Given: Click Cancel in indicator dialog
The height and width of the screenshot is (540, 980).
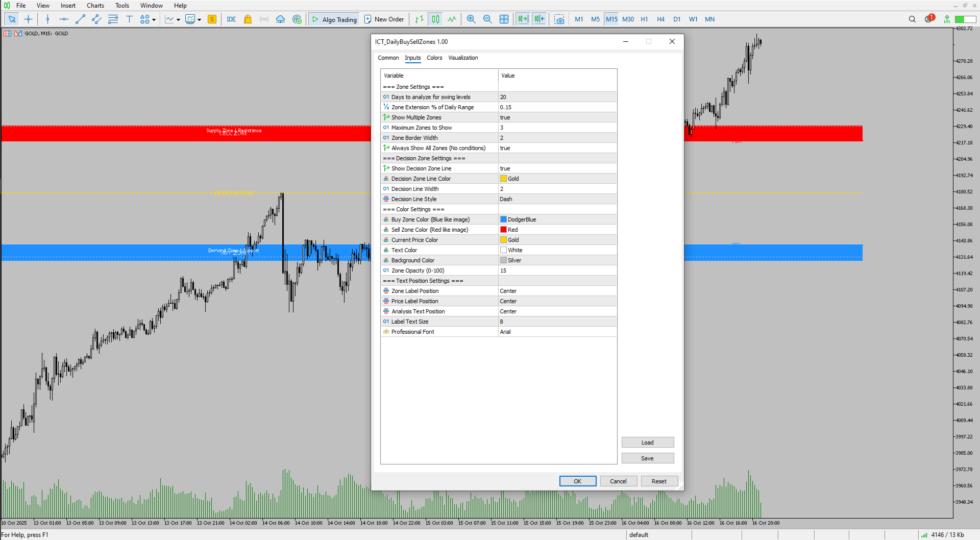Looking at the screenshot, I should [618, 481].
